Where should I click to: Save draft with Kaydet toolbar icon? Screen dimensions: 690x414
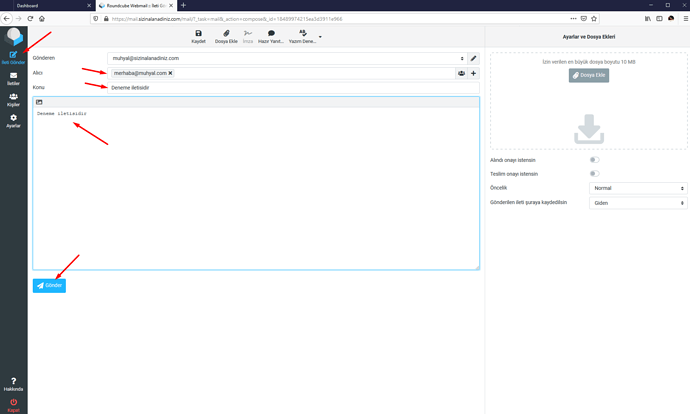[x=198, y=37]
